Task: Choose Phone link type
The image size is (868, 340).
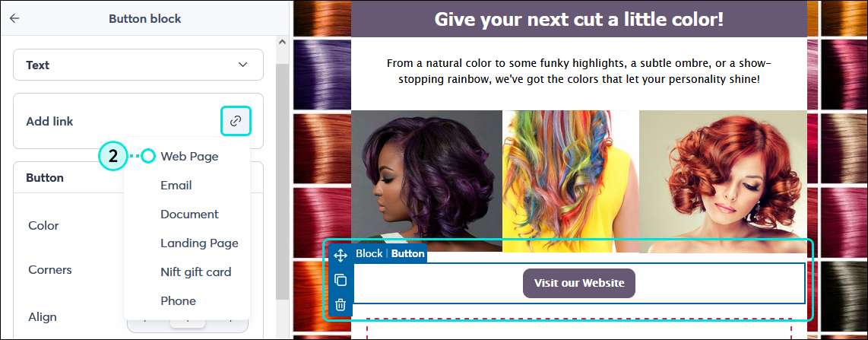Action: pyautogui.click(x=179, y=300)
